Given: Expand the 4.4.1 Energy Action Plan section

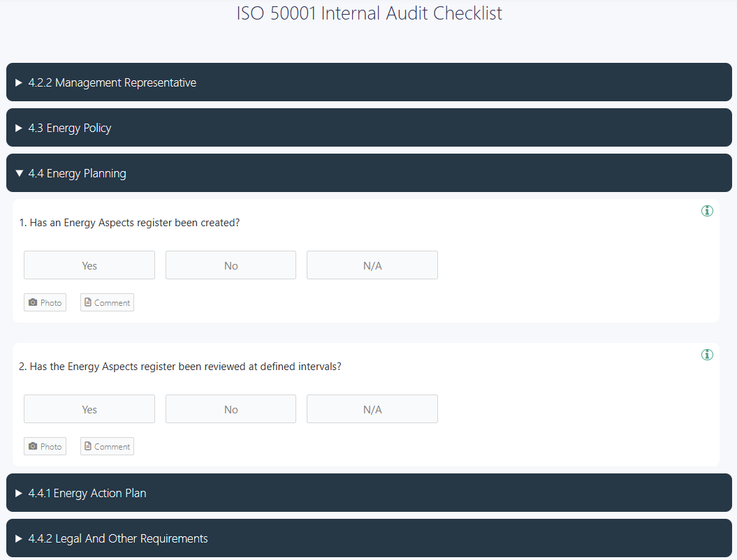Looking at the screenshot, I should click(369, 493).
